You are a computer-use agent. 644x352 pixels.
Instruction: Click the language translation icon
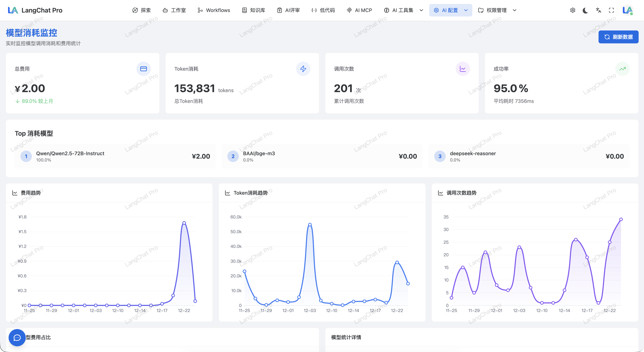(598, 10)
